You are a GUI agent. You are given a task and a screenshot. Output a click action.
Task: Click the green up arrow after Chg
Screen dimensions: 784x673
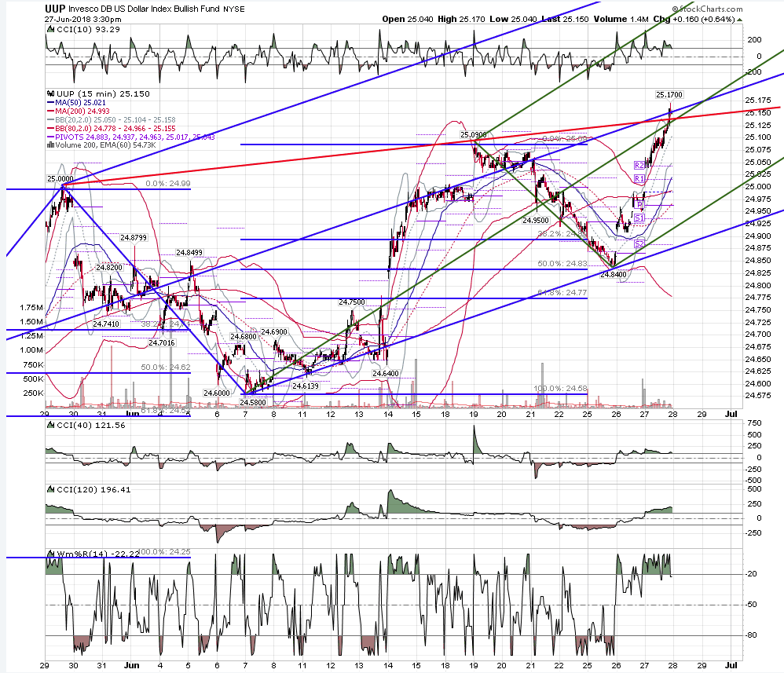tap(739, 20)
